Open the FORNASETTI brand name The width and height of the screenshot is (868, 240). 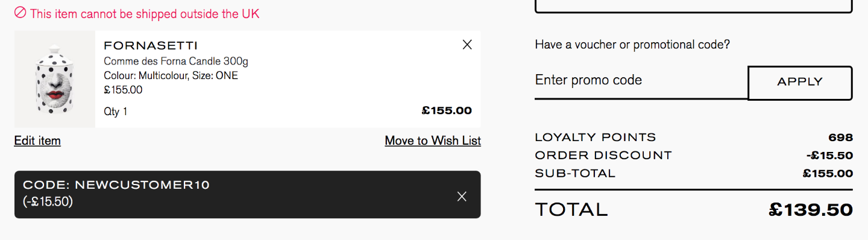[x=151, y=46]
